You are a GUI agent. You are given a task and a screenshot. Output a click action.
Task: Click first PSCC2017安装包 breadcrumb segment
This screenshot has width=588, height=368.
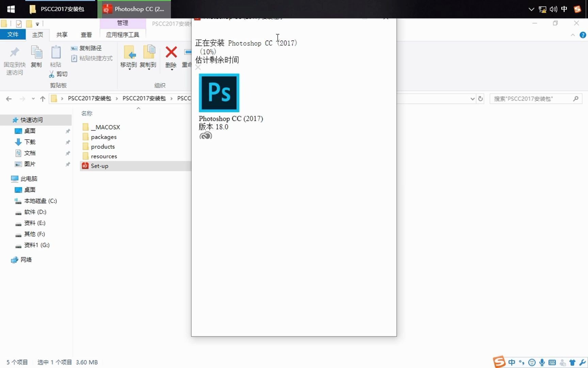89,98
